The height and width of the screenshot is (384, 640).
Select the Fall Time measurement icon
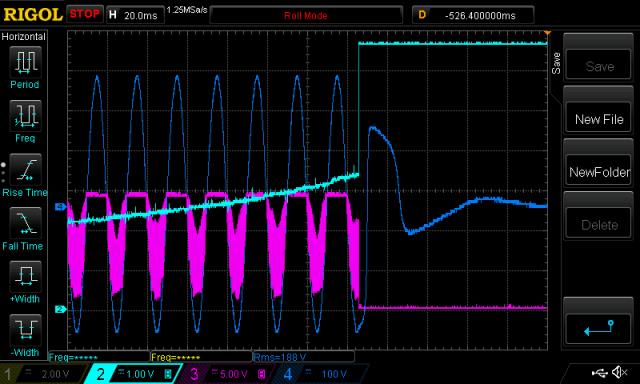[x=25, y=223]
